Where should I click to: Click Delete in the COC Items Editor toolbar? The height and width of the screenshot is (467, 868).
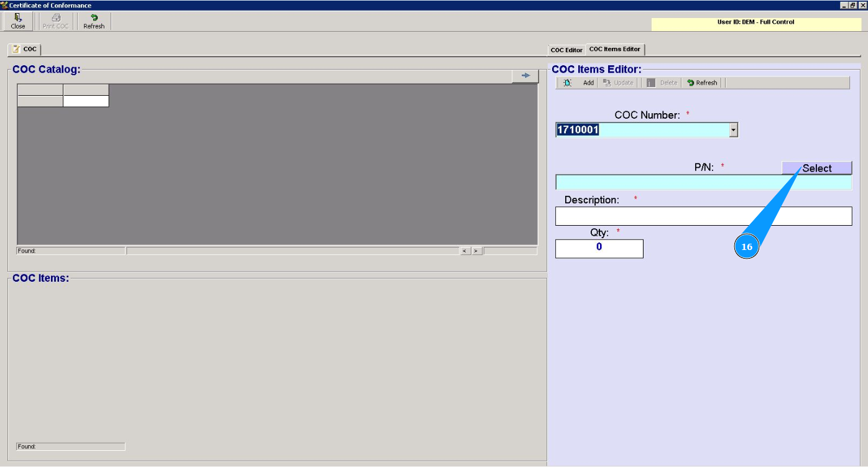662,83
